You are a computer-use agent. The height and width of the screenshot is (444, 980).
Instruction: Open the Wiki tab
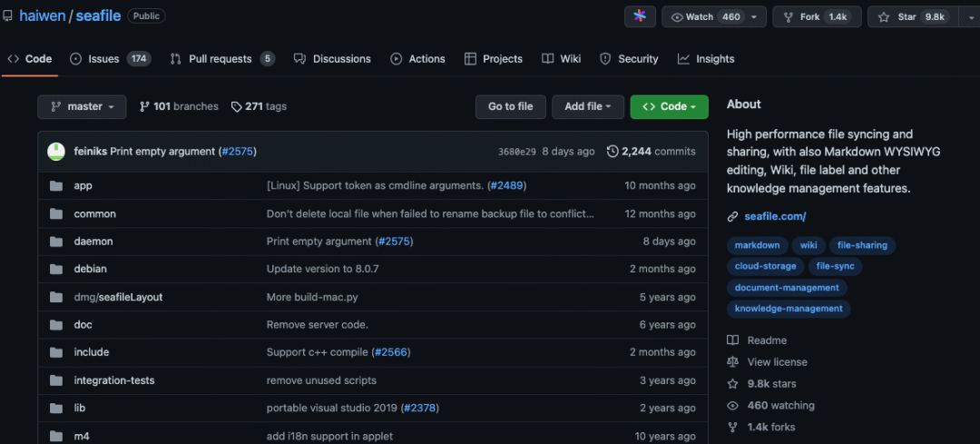click(x=562, y=59)
